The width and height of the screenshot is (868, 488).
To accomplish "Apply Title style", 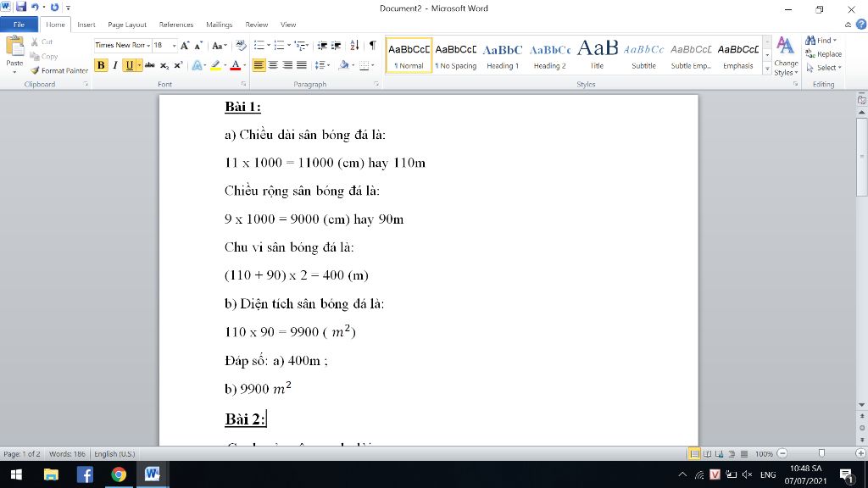I will coord(597,55).
